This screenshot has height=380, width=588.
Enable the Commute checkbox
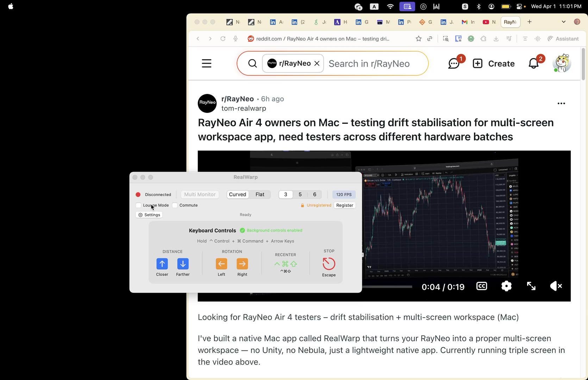pyautogui.click(x=175, y=205)
